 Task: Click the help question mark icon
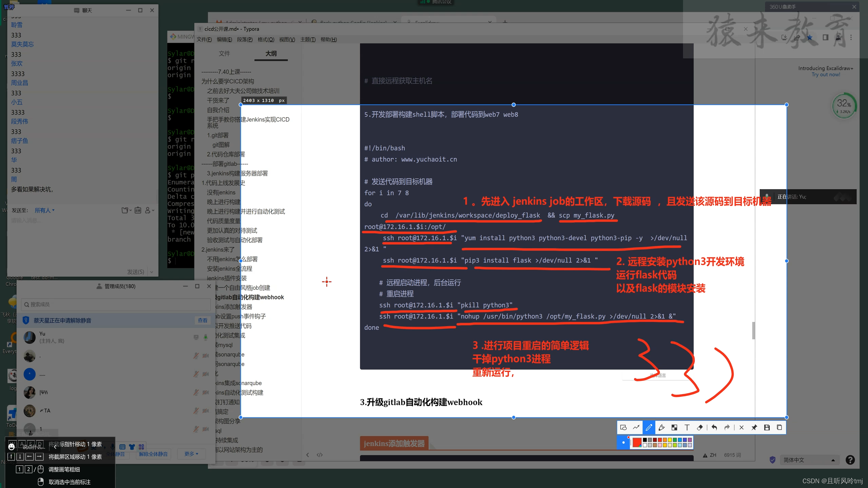pos(850,460)
